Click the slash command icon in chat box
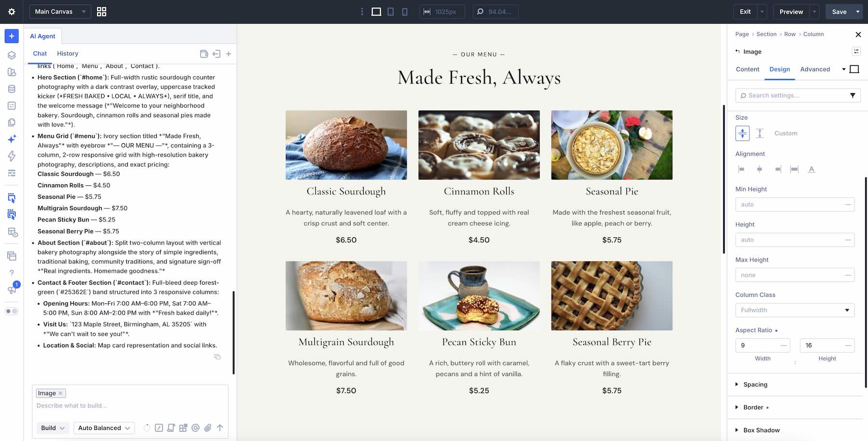 point(159,428)
